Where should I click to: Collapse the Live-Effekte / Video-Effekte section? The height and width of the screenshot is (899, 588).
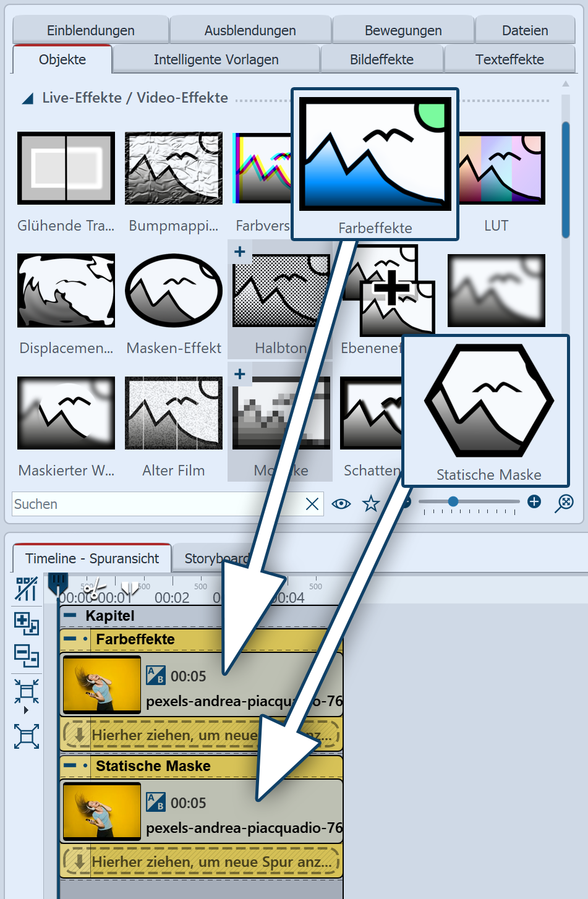(x=28, y=98)
